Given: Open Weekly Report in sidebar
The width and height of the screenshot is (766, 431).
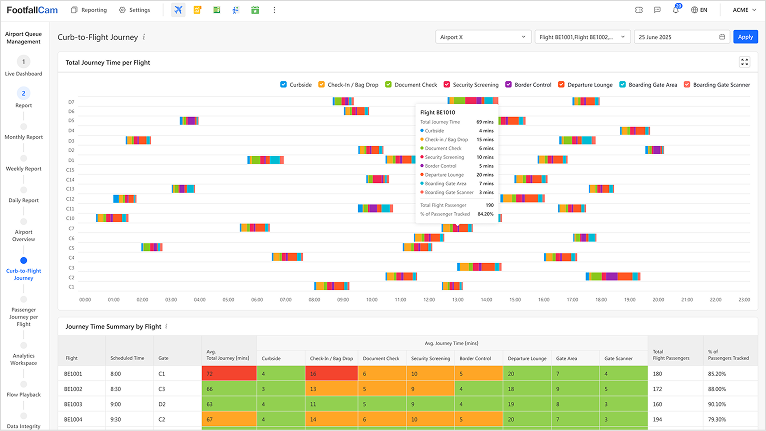Looking at the screenshot, I should point(23,169).
